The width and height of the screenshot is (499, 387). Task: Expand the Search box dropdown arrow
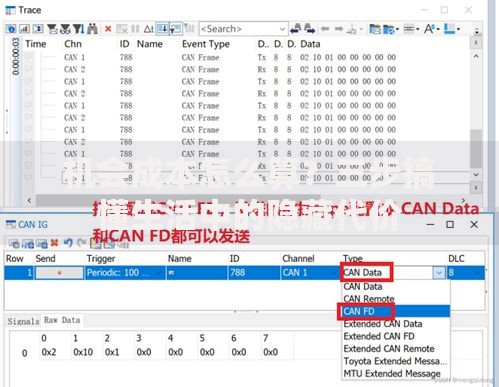point(282,29)
